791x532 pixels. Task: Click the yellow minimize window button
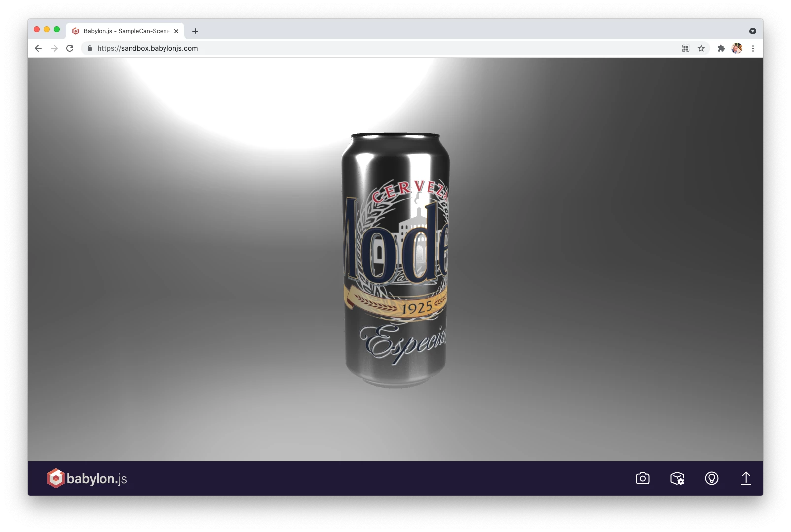click(x=47, y=29)
